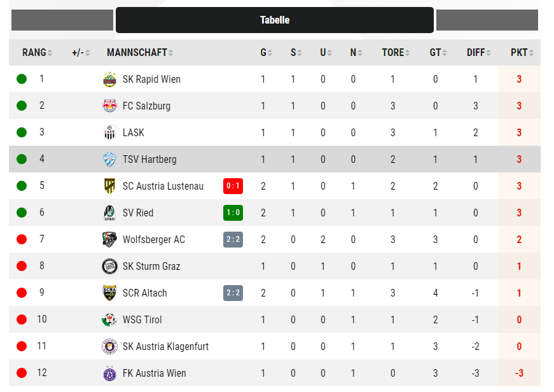Image resolution: width=554 pixels, height=392 pixels.
Task: Click the FK Austria Wien crest
Action: pos(109,374)
